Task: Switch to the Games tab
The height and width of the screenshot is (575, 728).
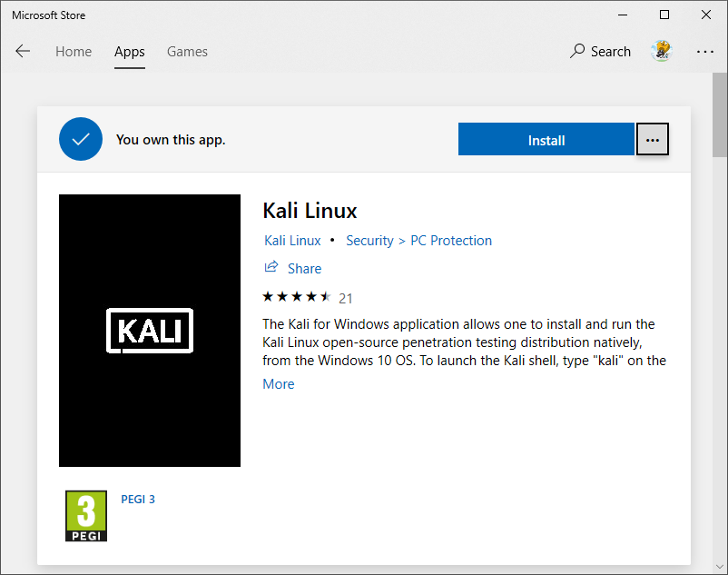Action: tap(187, 52)
